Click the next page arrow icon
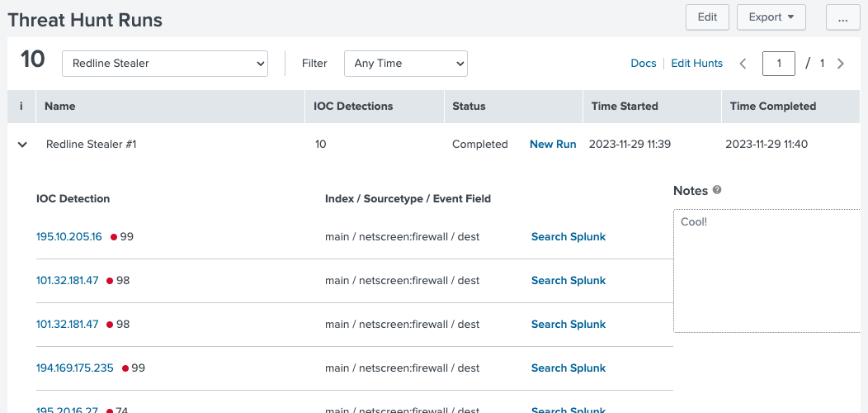Screen dimensions: 868x413 coord(841,64)
